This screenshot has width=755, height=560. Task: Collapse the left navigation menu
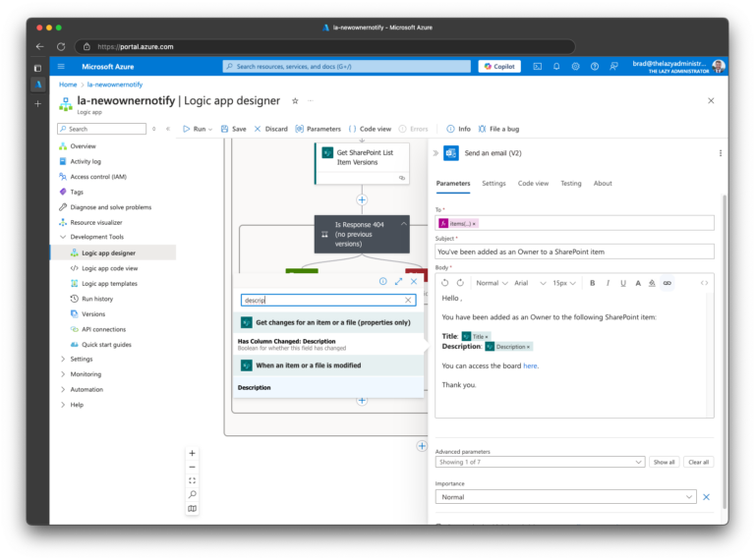pyautogui.click(x=168, y=129)
